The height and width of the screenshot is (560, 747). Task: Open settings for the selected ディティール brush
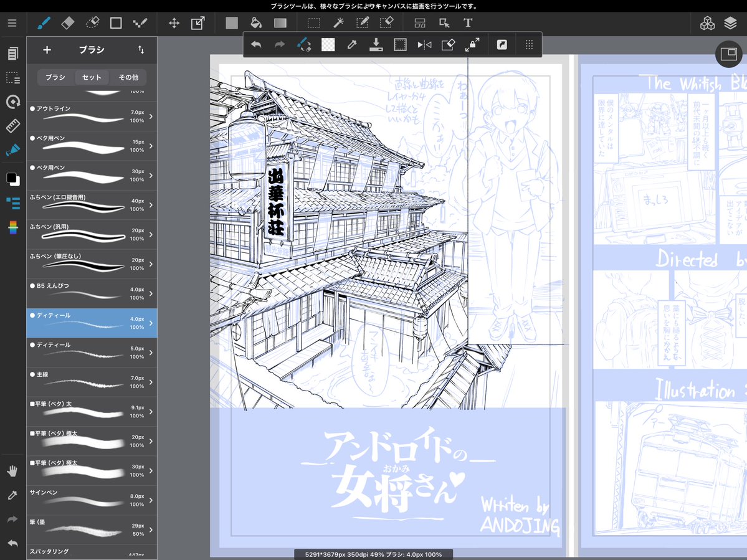(151, 323)
